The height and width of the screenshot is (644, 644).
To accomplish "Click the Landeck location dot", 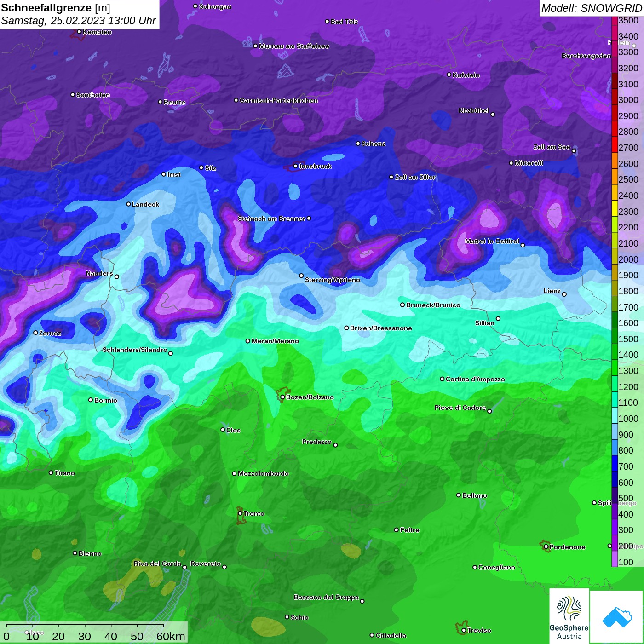I will pos(128,204).
